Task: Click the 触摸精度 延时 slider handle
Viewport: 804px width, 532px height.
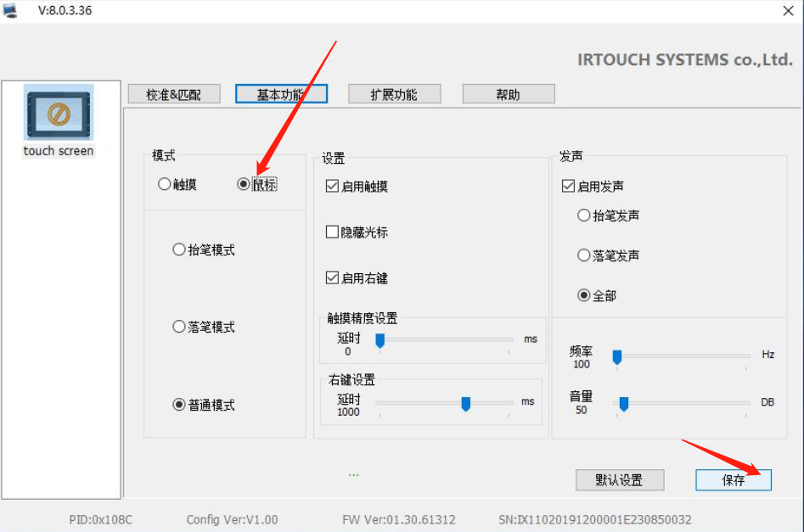Action: (380, 341)
